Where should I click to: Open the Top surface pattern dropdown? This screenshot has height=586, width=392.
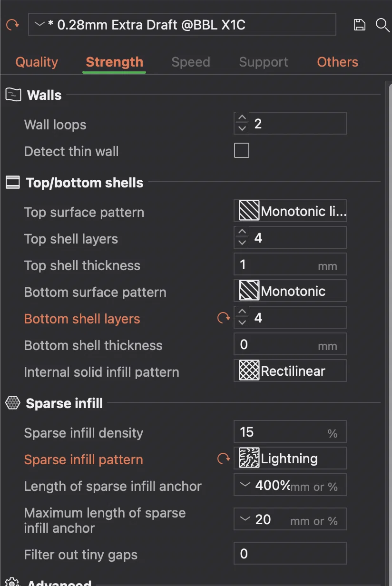(290, 211)
